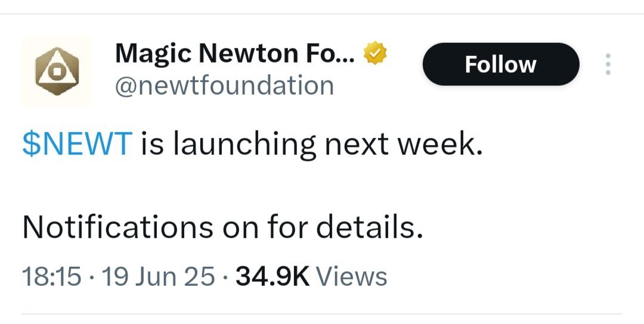Click the word "week" in the post
The image size is (644, 324).
pyautogui.click(x=442, y=145)
